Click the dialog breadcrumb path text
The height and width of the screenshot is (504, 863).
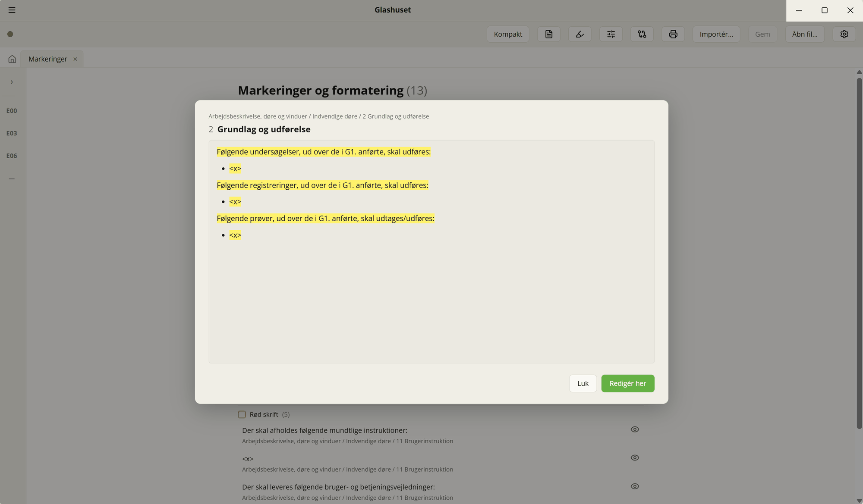(x=318, y=116)
